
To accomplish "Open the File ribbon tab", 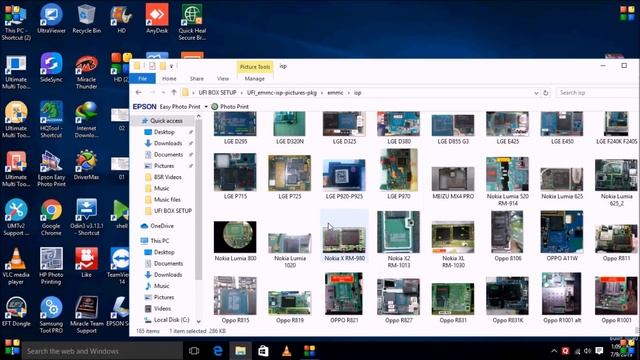I will click(x=142, y=78).
